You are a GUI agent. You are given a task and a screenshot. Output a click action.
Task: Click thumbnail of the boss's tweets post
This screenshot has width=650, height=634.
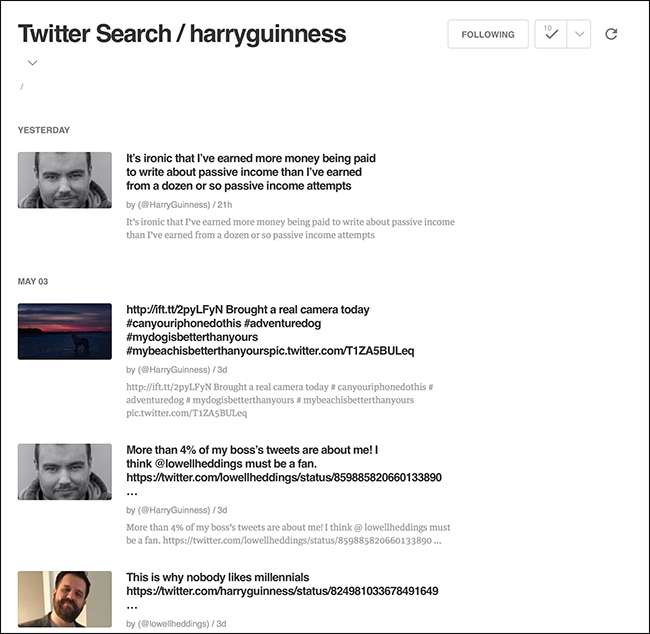[65, 472]
